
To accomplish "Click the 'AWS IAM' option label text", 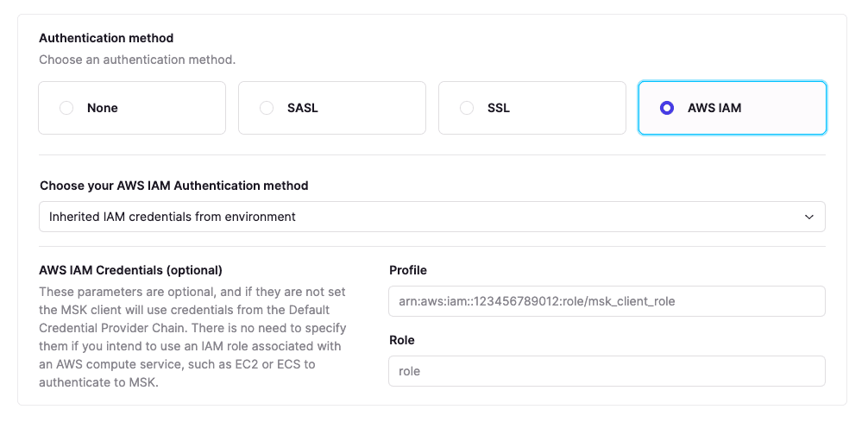I will tap(714, 108).
